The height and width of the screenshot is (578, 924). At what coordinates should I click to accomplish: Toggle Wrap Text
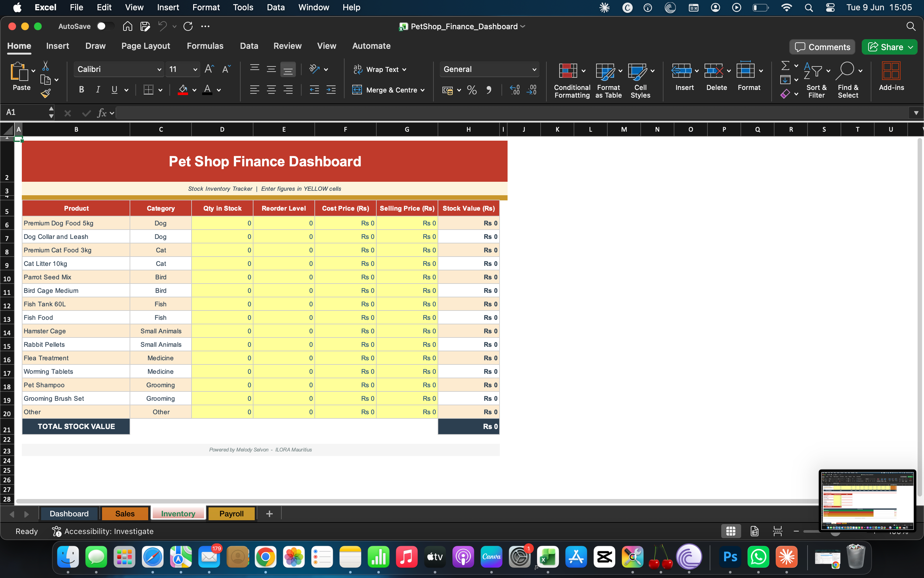380,69
